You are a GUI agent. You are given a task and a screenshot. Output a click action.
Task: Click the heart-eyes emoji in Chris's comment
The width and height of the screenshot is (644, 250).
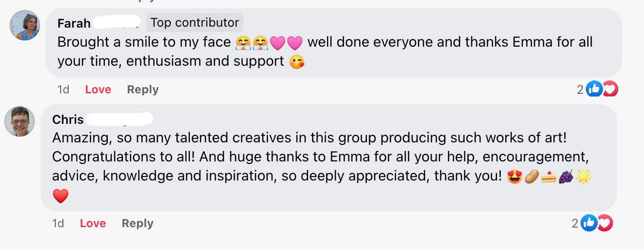(514, 177)
